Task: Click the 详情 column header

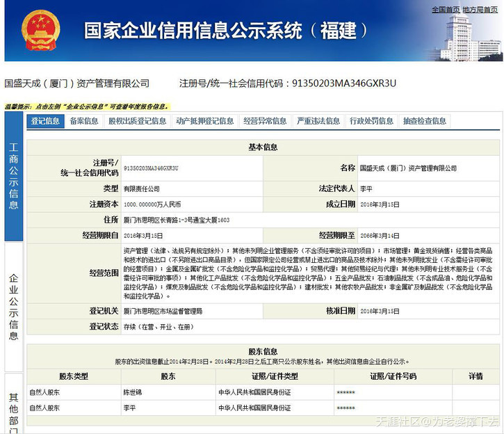Action: pos(475,376)
